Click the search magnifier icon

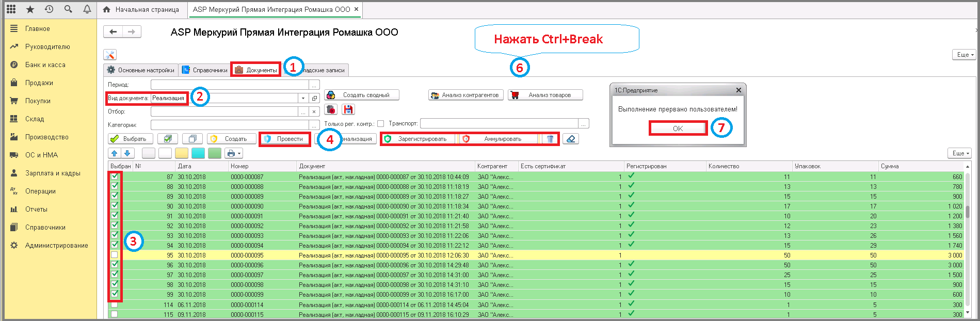pyautogui.click(x=68, y=9)
